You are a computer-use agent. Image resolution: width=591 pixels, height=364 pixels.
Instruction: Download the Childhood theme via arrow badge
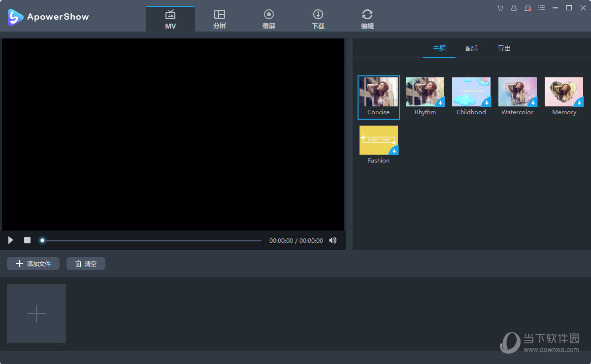(x=487, y=102)
